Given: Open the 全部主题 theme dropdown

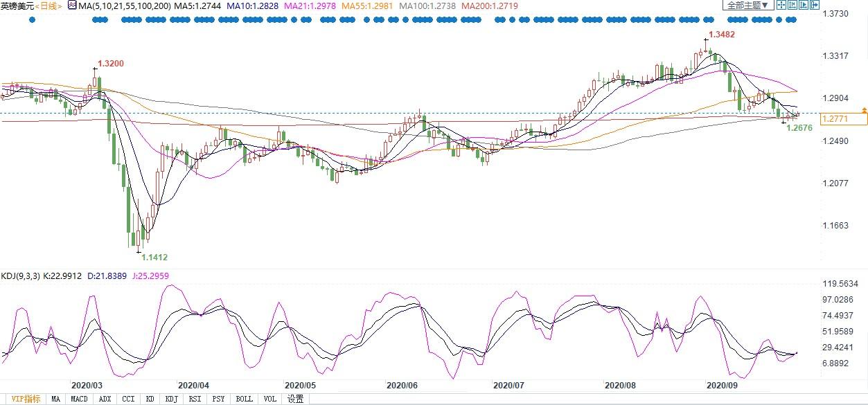Looking at the screenshot, I should click(x=748, y=5).
